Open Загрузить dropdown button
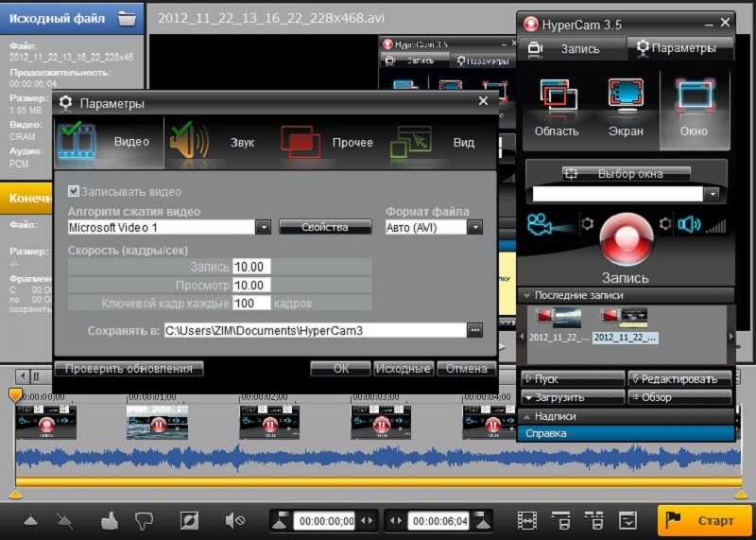This screenshot has height=540, width=756. [x=573, y=397]
